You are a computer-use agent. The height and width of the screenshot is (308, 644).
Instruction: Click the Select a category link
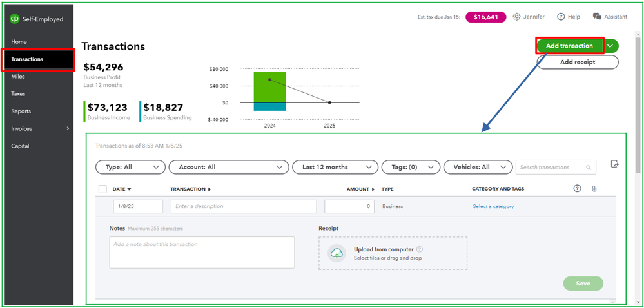click(x=493, y=207)
